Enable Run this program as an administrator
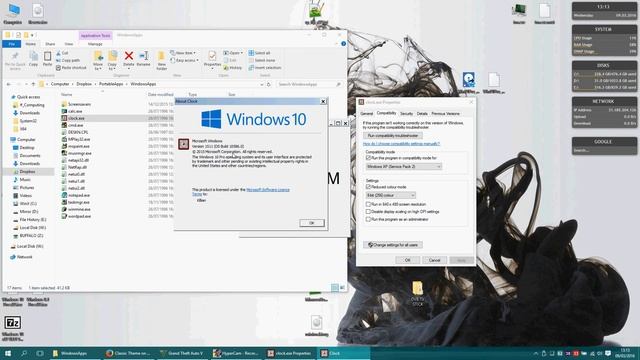This screenshot has width=640, height=360. click(368, 220)
